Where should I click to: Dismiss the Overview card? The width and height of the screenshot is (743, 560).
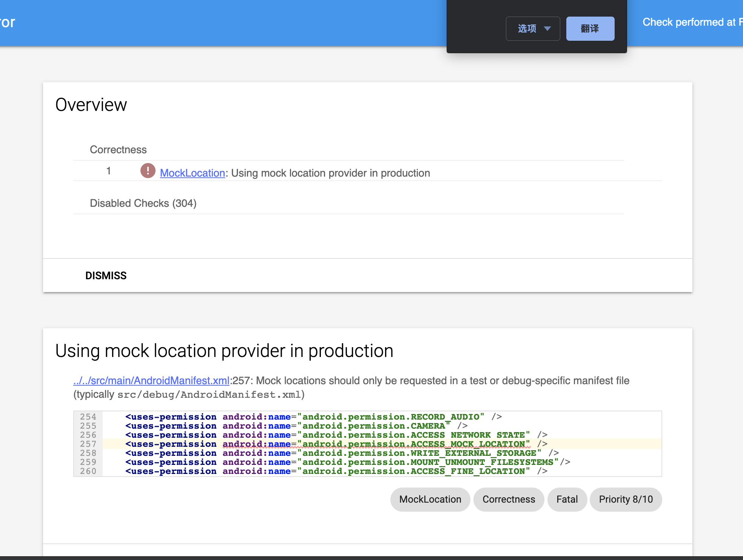(x=106, y=275)
